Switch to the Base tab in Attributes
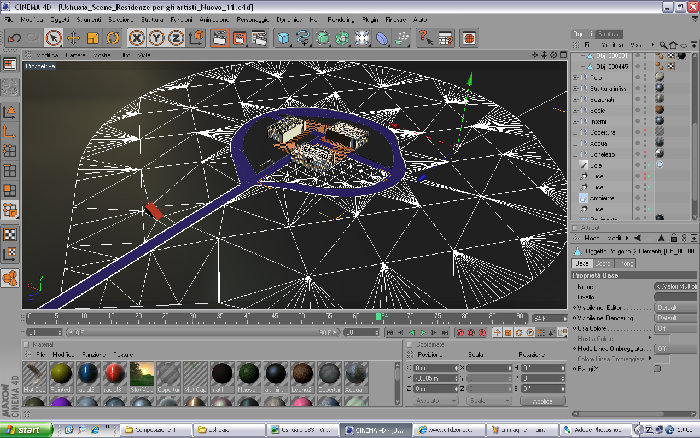The image size is (700, 438). (582, 263)
